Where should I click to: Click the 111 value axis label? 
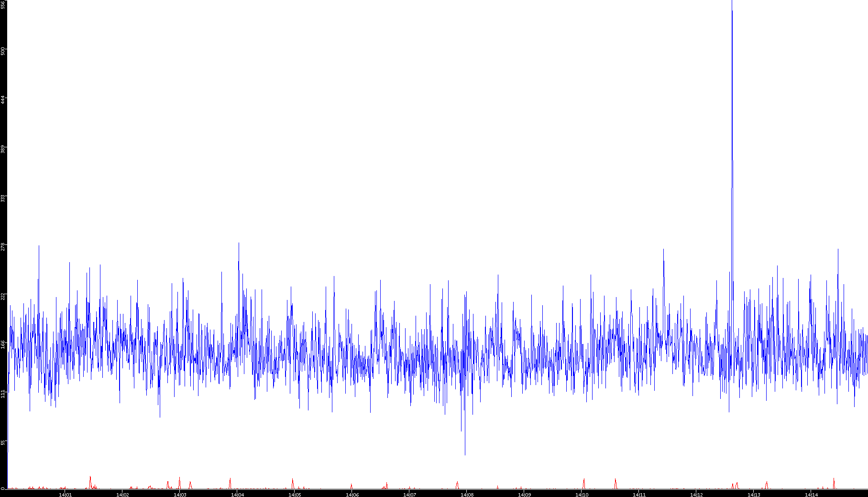click(x=3, y=394)
